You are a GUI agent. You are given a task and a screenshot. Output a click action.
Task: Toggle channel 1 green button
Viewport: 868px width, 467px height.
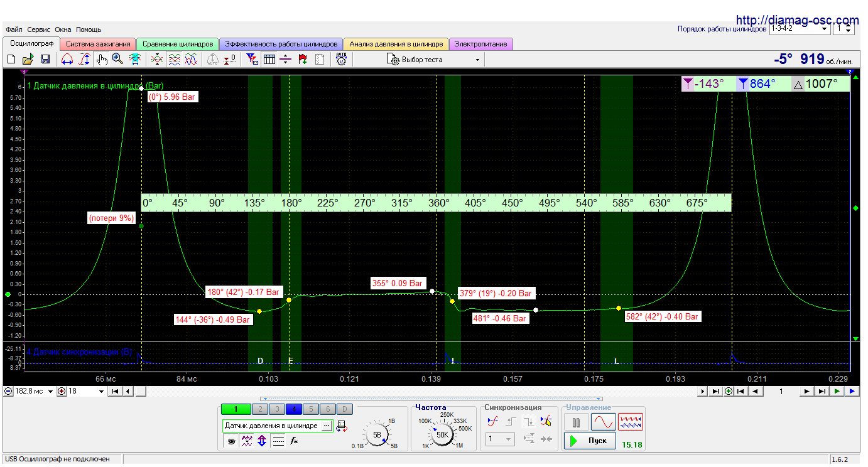[236, 409]
